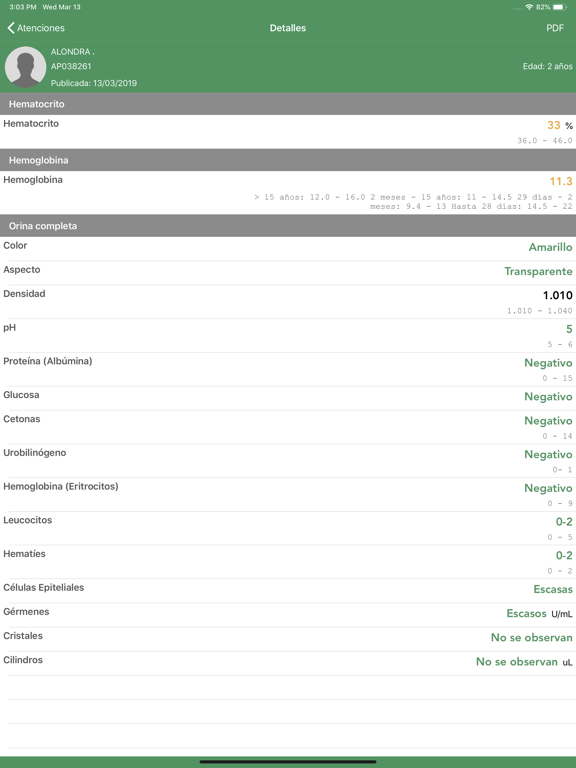576x768 pixels.
Task: Select patient name ALONDRA
Action: click(72, 51)
